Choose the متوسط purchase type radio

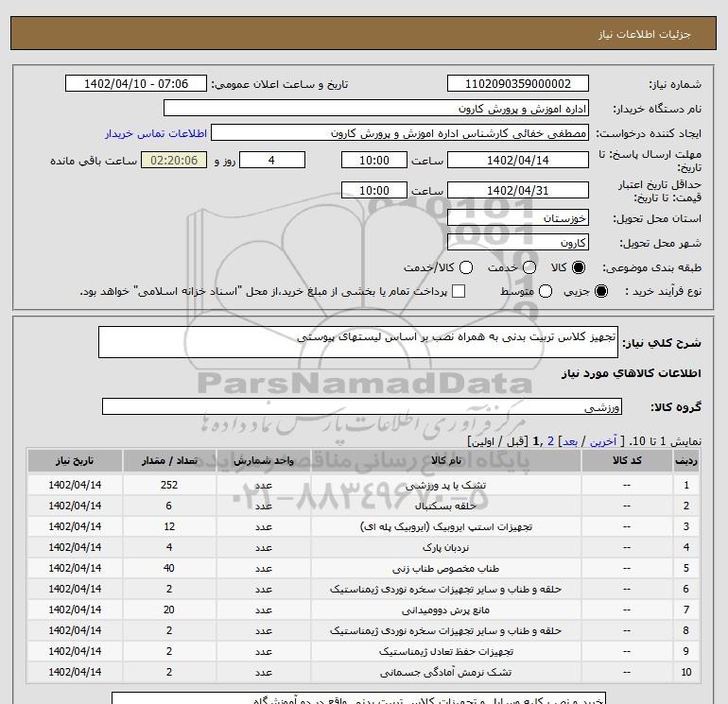[x=546, y=291]
